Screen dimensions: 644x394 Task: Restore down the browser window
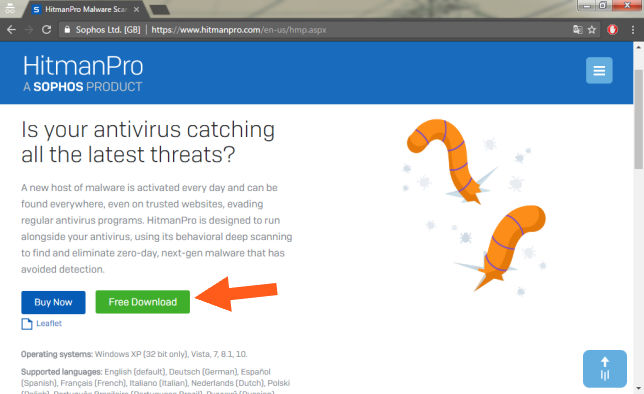tap(603, 5)
